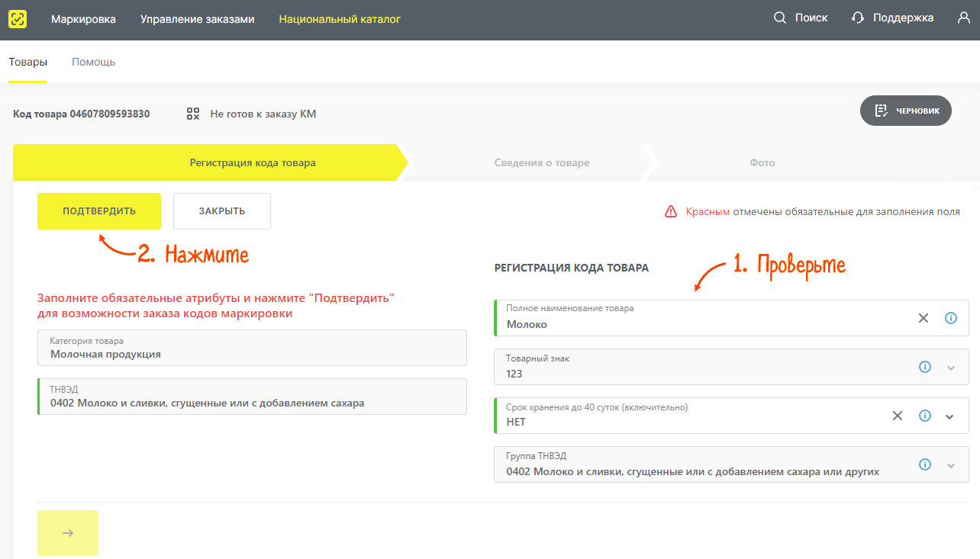980x559 pixels.
Task: Click the yellow app logo icon
Action: [x=18, y=18]
